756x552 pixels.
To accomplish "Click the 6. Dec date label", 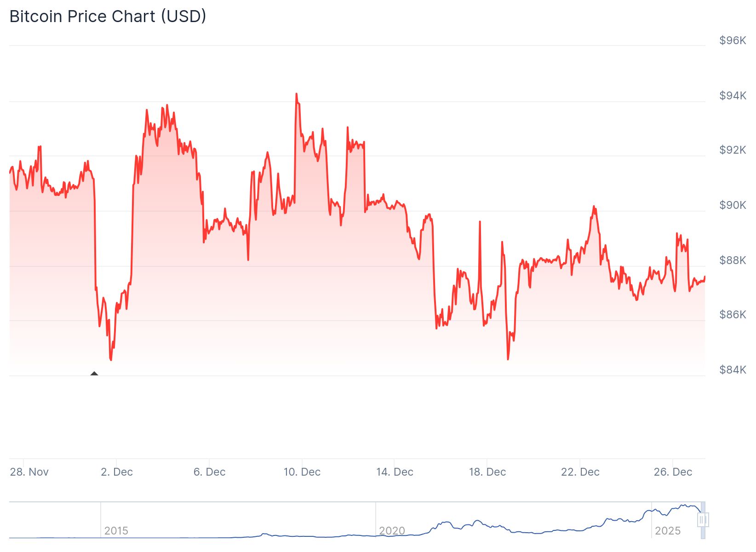I will coord(209,472).
